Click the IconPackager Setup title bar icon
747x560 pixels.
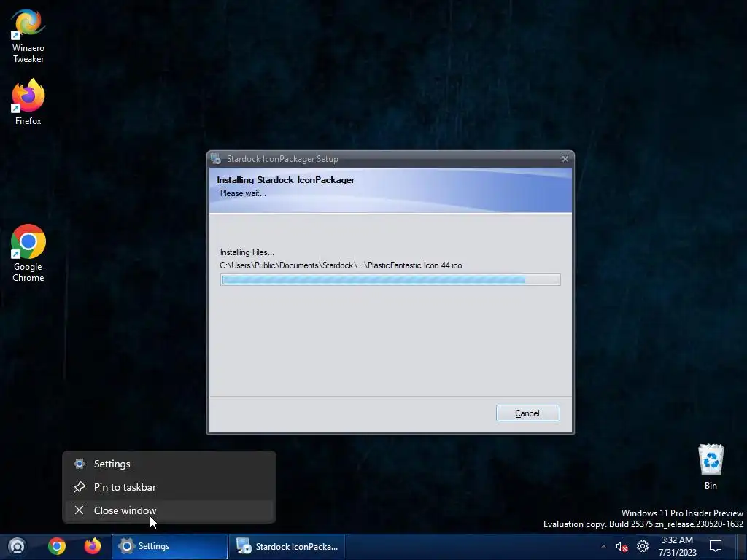[x=216, y=158]
